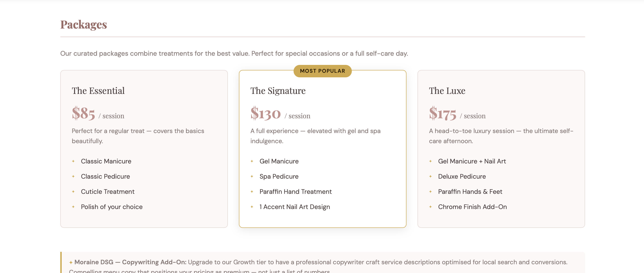644x273 pixels.
Task: Click the 1 Accent Nail Art Design item
Action: pyautogui.click(x=295, y=207)
